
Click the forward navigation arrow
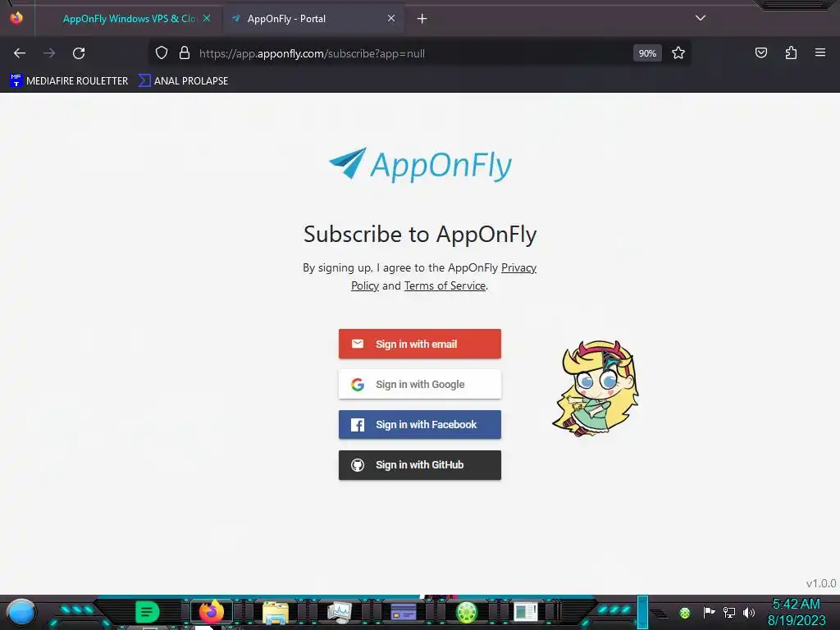49,53
